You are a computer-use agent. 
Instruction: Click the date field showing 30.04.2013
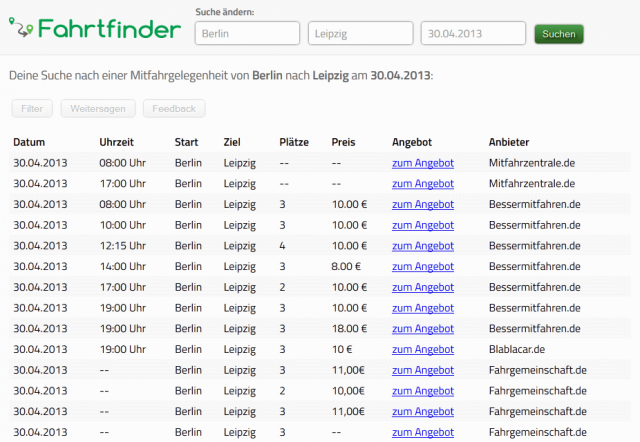(x=473, y=34)
